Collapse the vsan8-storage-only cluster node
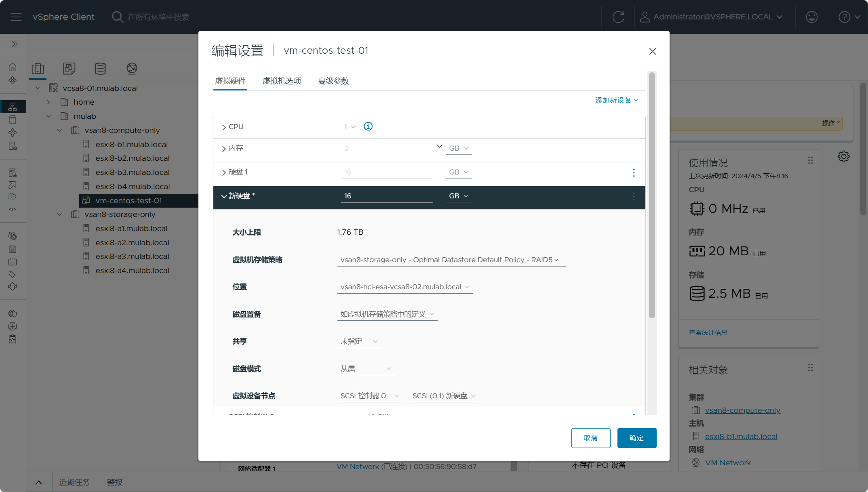 coord(59,214)
